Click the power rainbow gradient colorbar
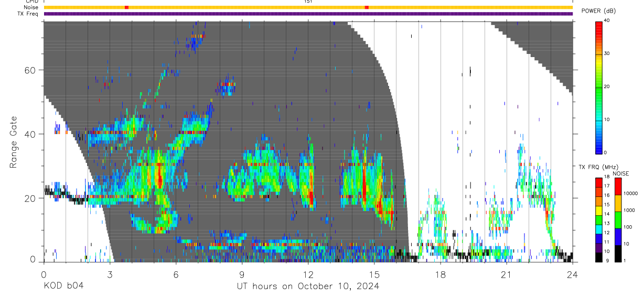The image size is (644, 297). 599,87
